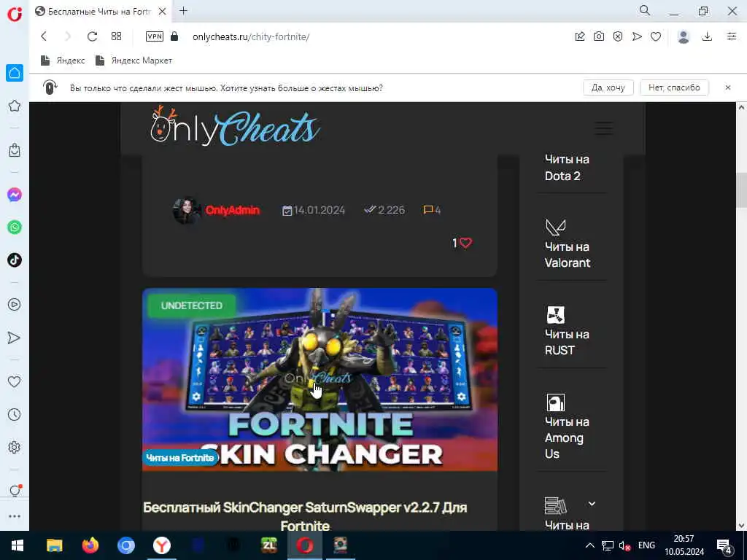The image size is (747, 560).
Task: Open the three-dots sidebar setup
Action: [x=15, y=516]
